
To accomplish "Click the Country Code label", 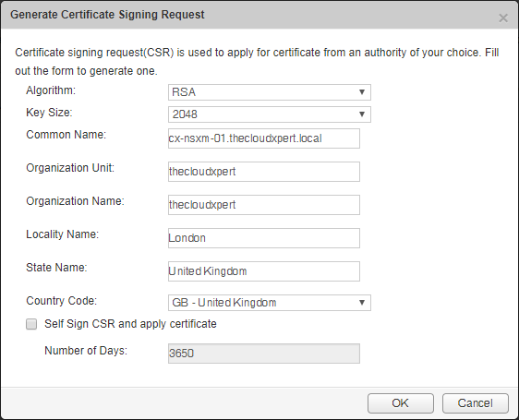I will coord(61,301).
